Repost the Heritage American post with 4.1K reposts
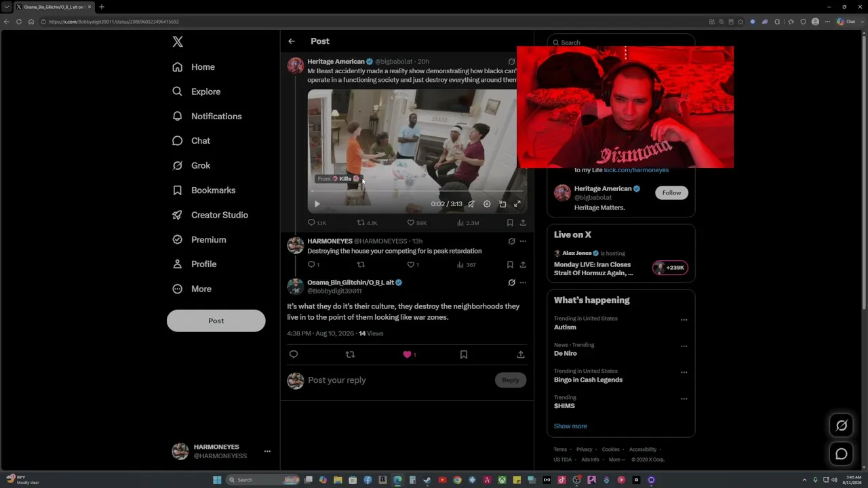868x488 pixels. [361, 222]
